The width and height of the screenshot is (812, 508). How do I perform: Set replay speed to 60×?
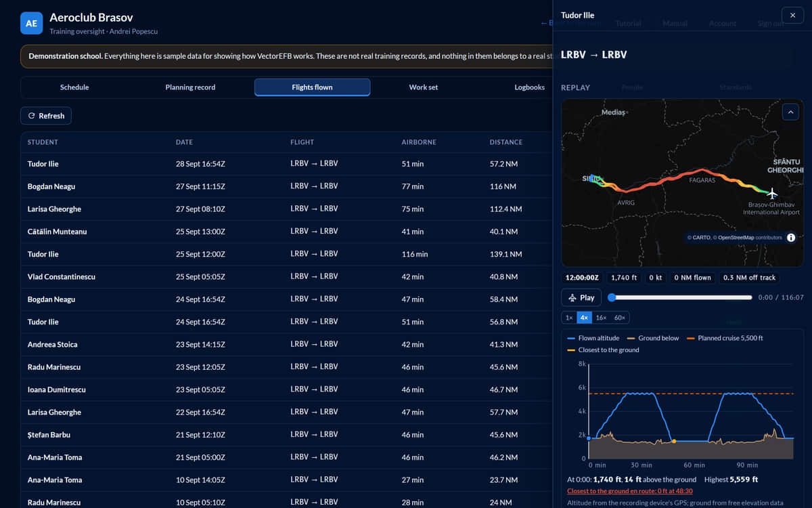coord(619,318)
